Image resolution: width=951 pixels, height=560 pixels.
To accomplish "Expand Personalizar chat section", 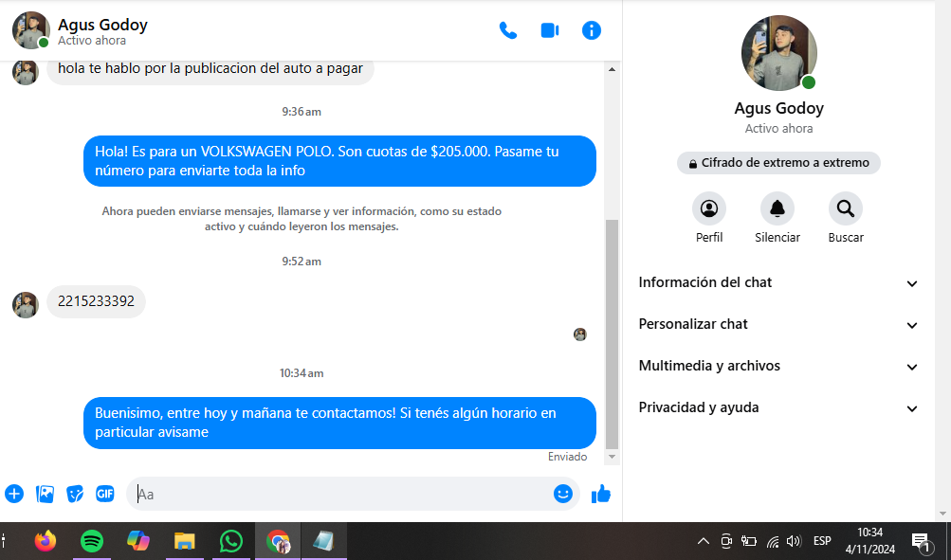I will click(778, 324).
